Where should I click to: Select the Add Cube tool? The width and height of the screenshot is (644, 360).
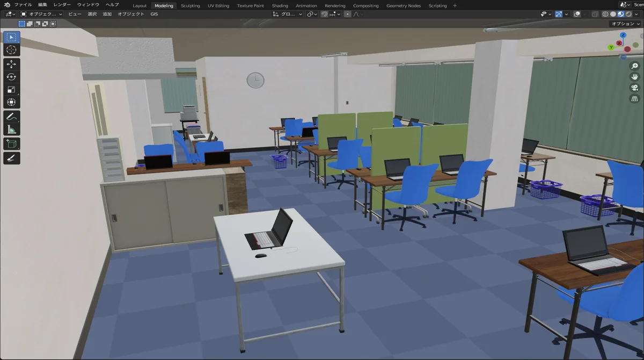click(x=11, y=143)
